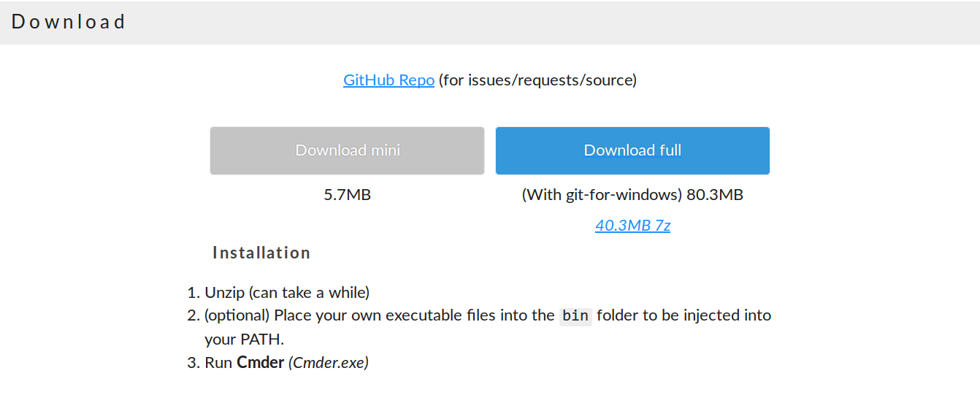The width and height of the screenshot is (980, 395).
Task: Open the GitHub Repo link
Action: point(388,80)
